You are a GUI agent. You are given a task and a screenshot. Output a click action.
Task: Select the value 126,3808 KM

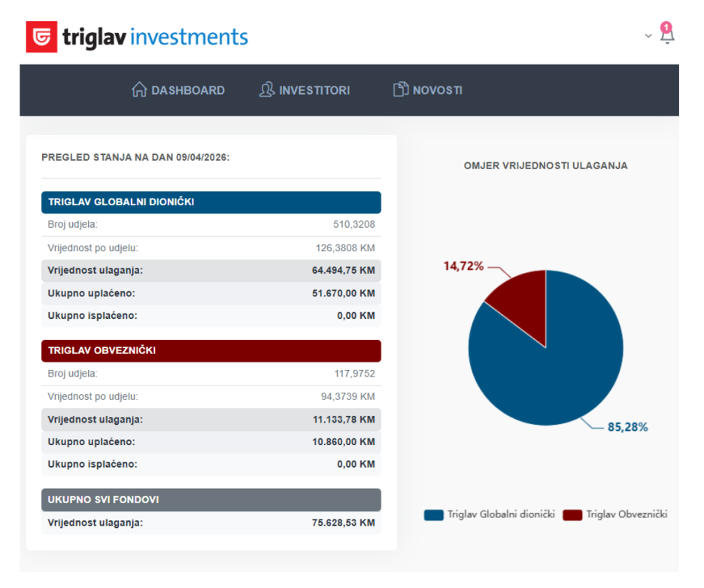[x=344, y=248]
